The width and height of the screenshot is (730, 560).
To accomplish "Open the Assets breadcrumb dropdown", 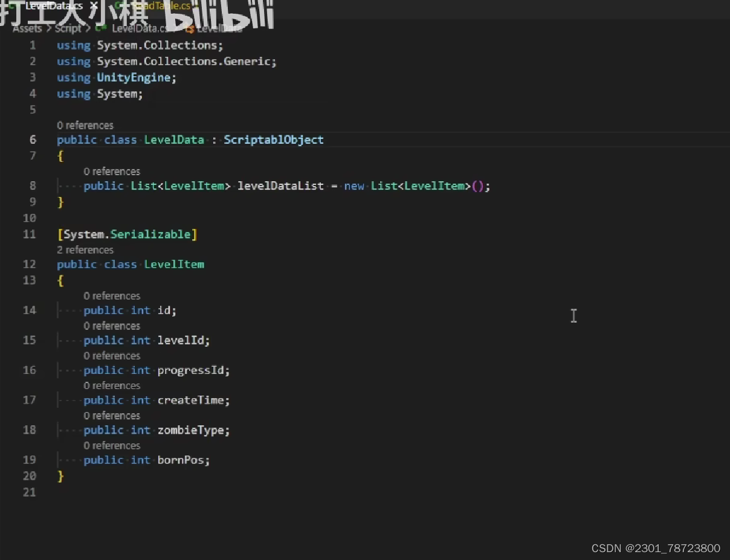I will tap(27, 28).
